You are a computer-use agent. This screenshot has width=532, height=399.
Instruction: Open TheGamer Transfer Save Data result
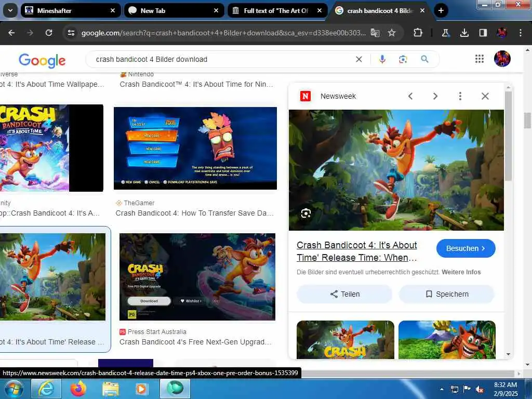[194, 213]
